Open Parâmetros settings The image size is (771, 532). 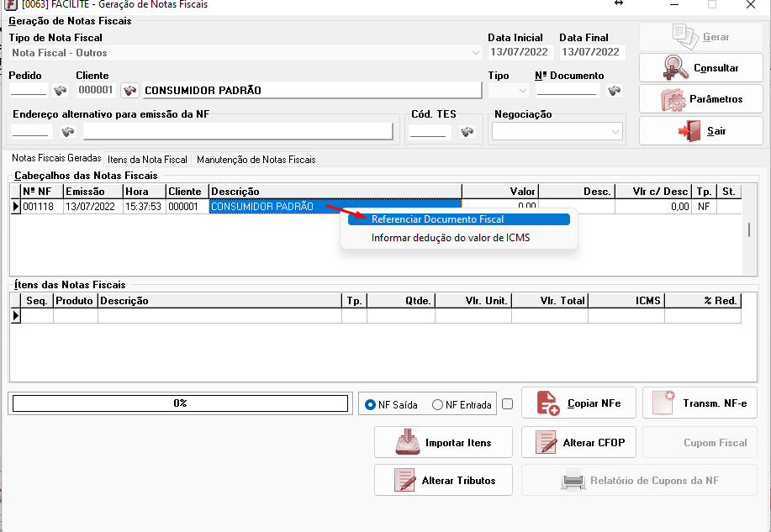700,99
